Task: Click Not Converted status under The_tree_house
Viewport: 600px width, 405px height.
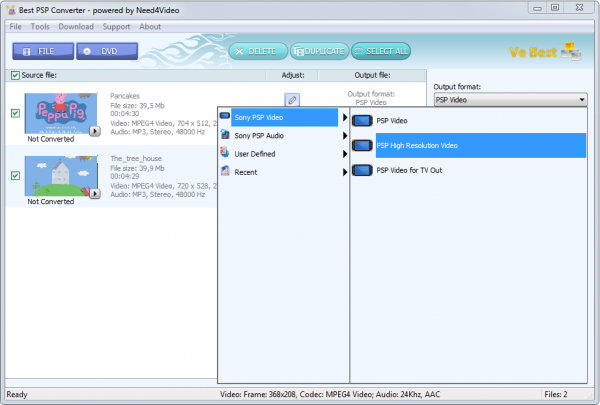Action: 51,201
